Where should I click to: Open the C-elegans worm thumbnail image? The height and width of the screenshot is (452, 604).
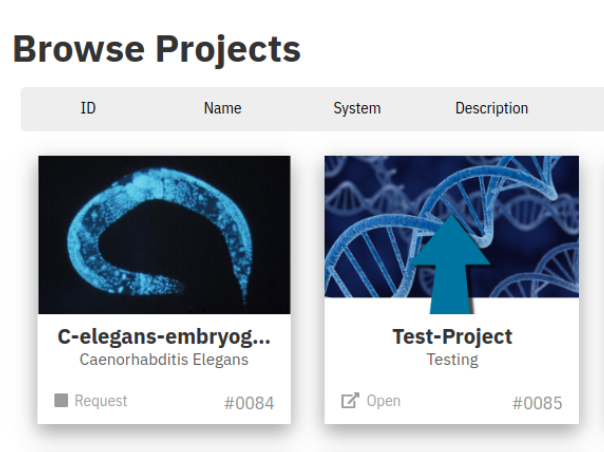tap(164, 234)
